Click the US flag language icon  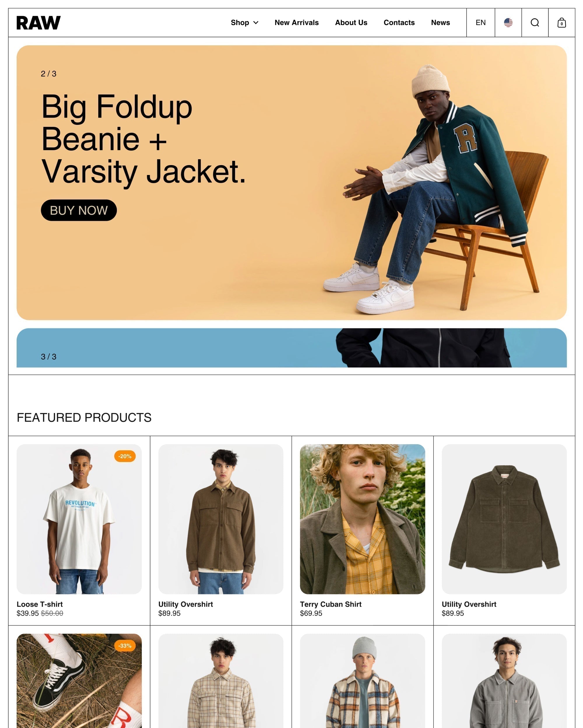pyautogui.click(x=508, y=23)
